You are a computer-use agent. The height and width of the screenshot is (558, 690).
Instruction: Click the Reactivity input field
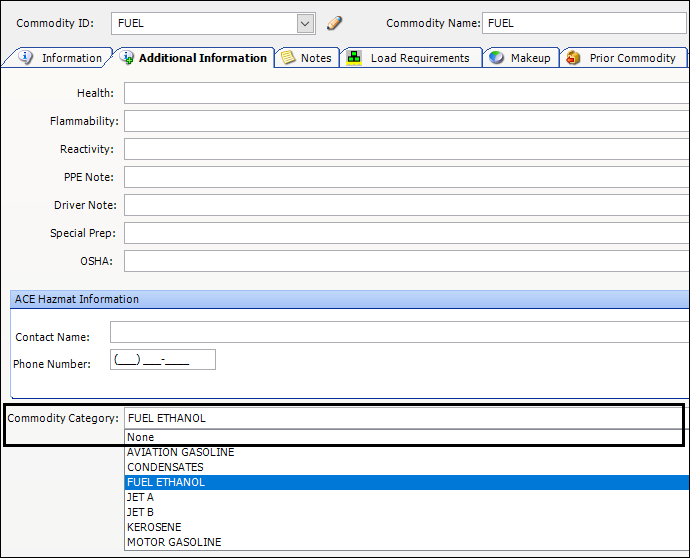(x=405, y=149)
